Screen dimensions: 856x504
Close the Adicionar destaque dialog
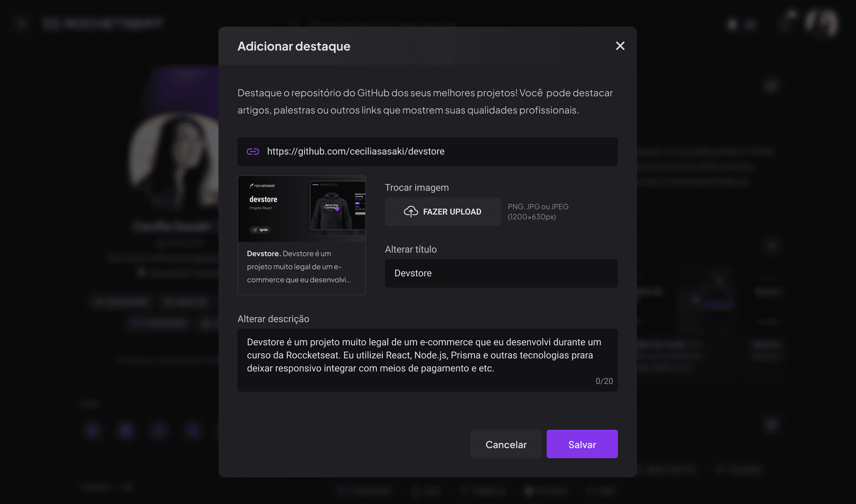tap(620, 46)
